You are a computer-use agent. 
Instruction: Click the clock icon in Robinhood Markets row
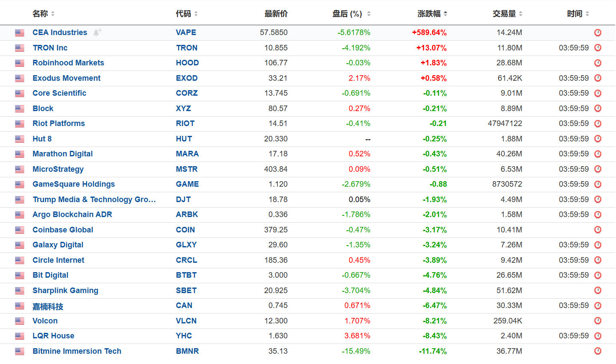[598, 63]
